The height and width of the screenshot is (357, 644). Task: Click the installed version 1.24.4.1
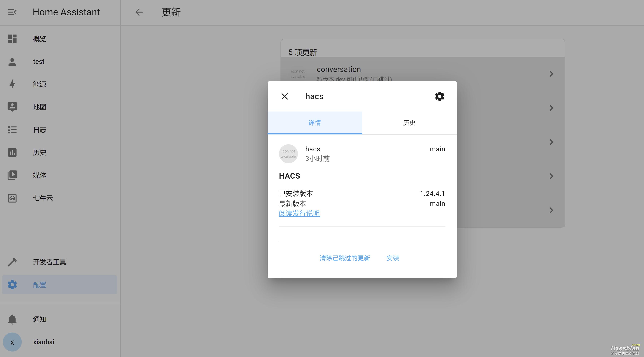(x=433, y=194)
